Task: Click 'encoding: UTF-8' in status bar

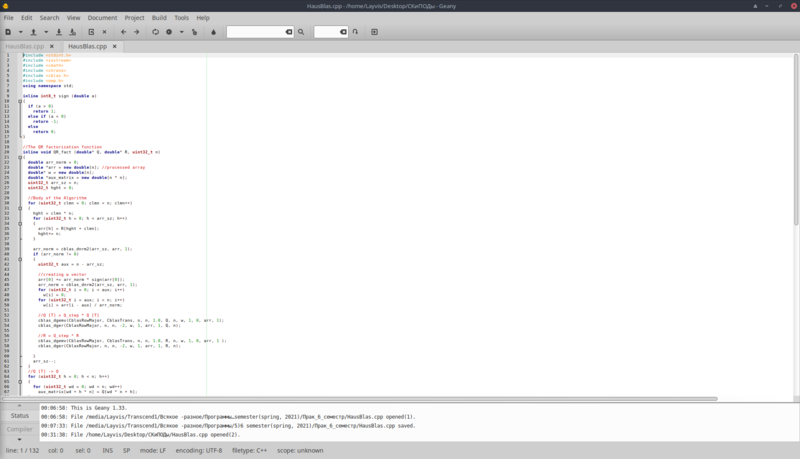Action: [198, 450]
